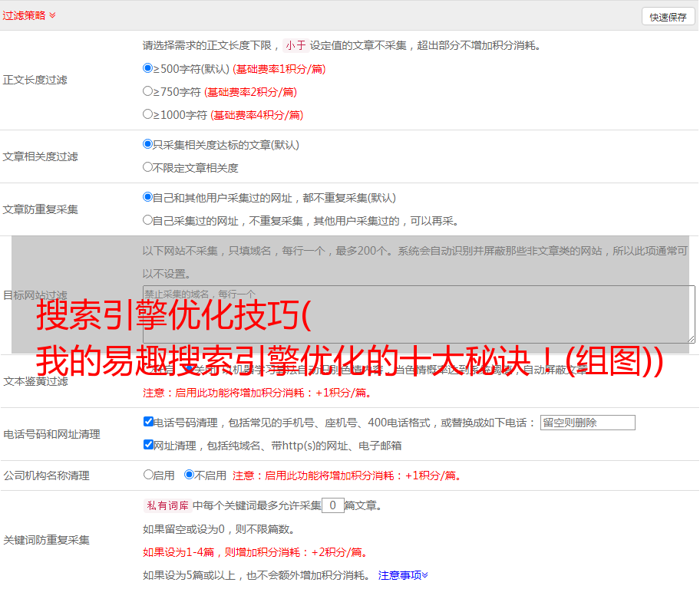Click the 文章相关度过滤 row label
The width and height of the screenshot is (700, 589).
(40, 156)
